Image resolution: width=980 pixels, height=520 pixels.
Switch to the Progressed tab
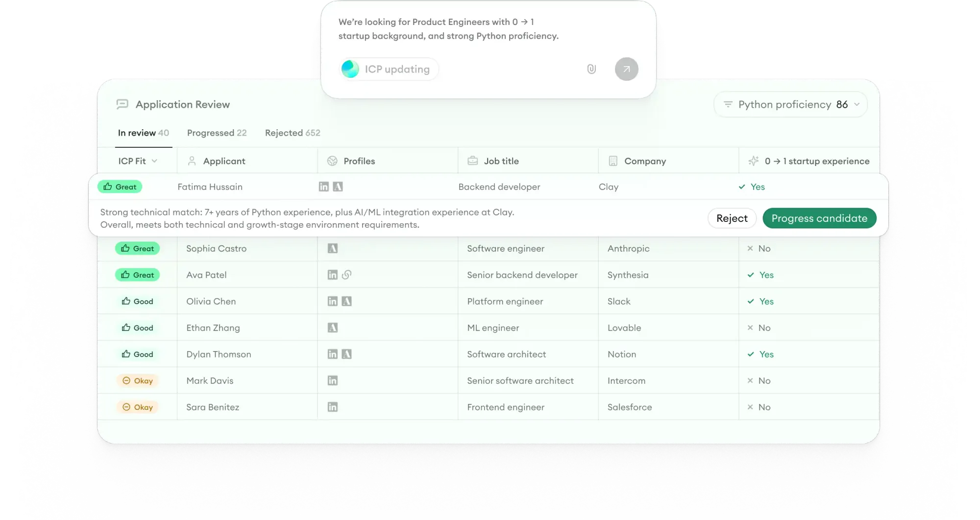coord(217,133)
